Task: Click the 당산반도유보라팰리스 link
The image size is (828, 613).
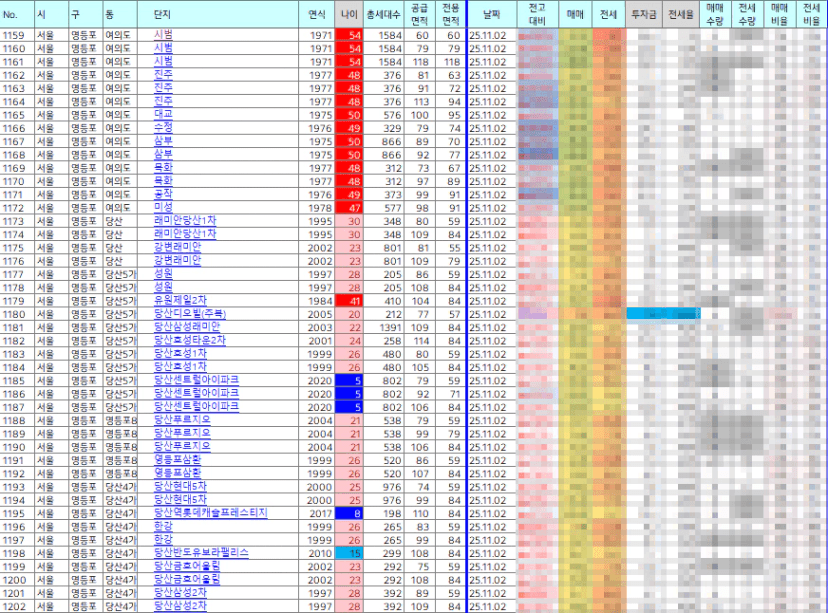Action: point(201,553)
